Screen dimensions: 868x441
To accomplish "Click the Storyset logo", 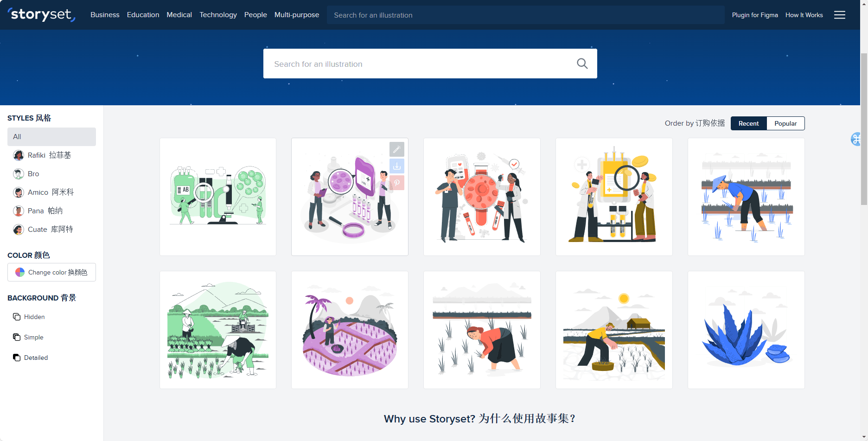I will pyautogui.click(x=41, y=15).
